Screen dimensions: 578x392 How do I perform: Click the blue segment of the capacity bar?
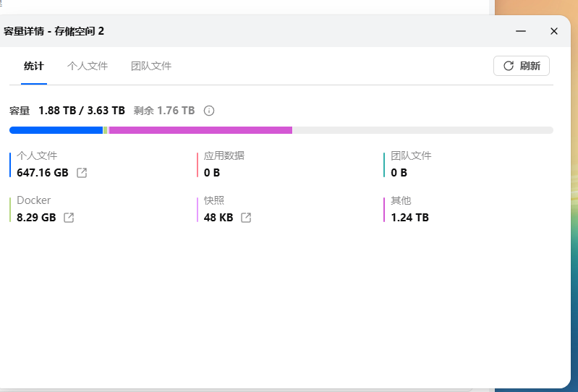click(56, 130)
